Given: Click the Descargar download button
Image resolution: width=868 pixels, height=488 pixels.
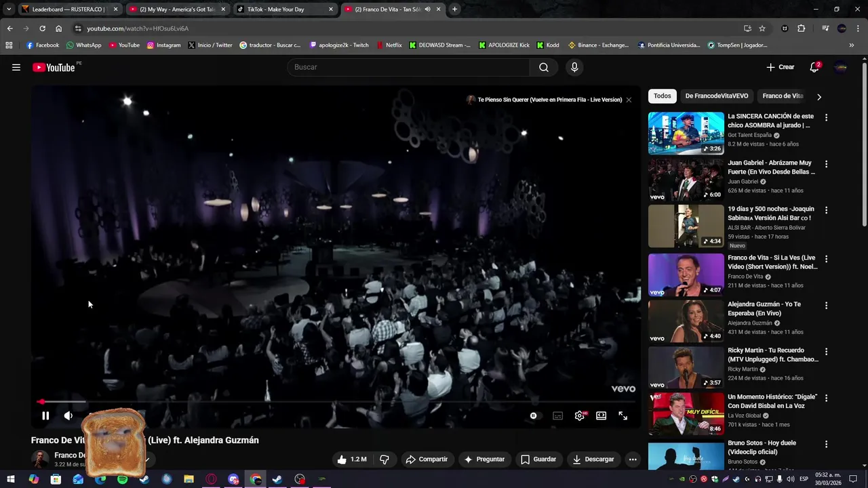Looking at the screenshot, I should point(593,459).
